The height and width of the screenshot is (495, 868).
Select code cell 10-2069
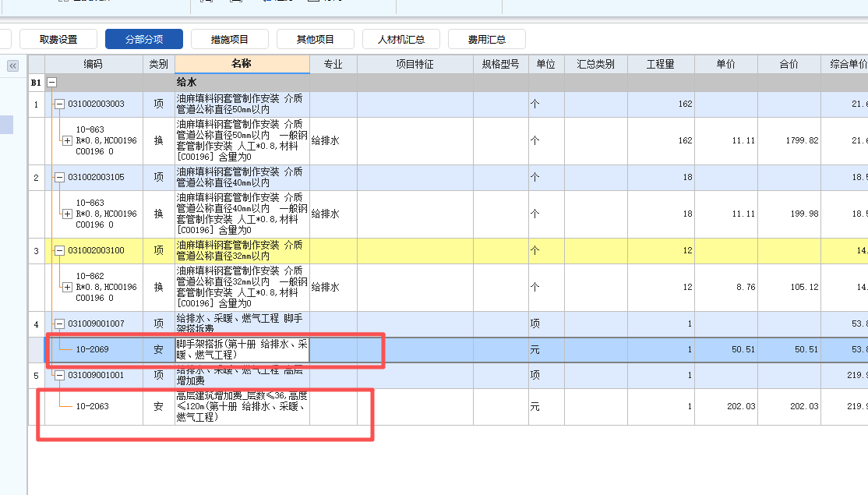[94, 349]
